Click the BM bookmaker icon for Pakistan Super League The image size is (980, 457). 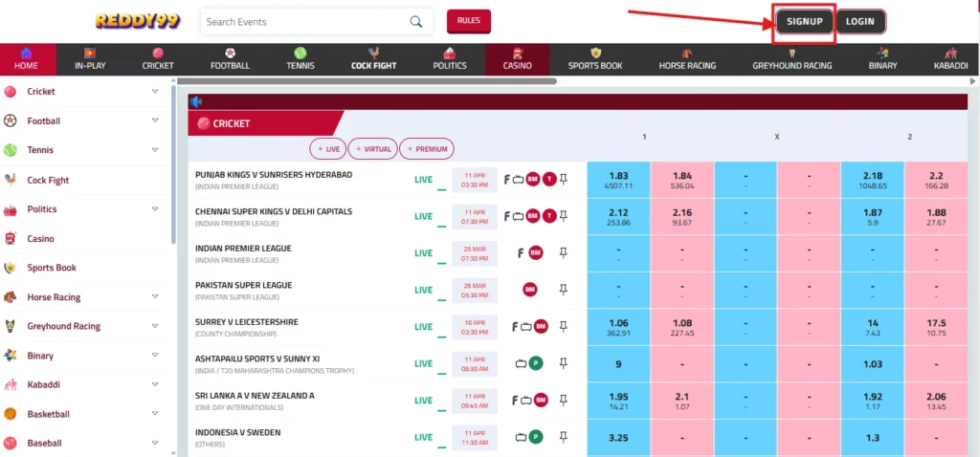click(x=529, y=290)
